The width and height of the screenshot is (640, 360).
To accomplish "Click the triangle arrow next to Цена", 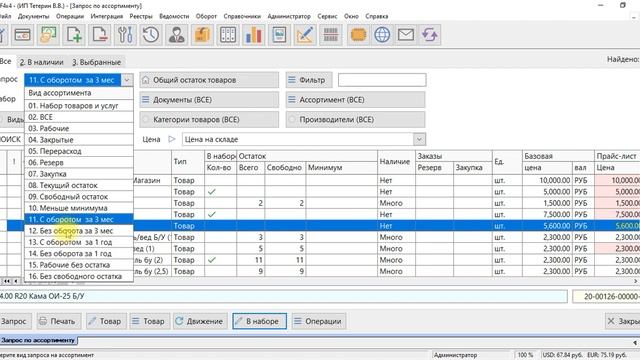I will [172, 139].
